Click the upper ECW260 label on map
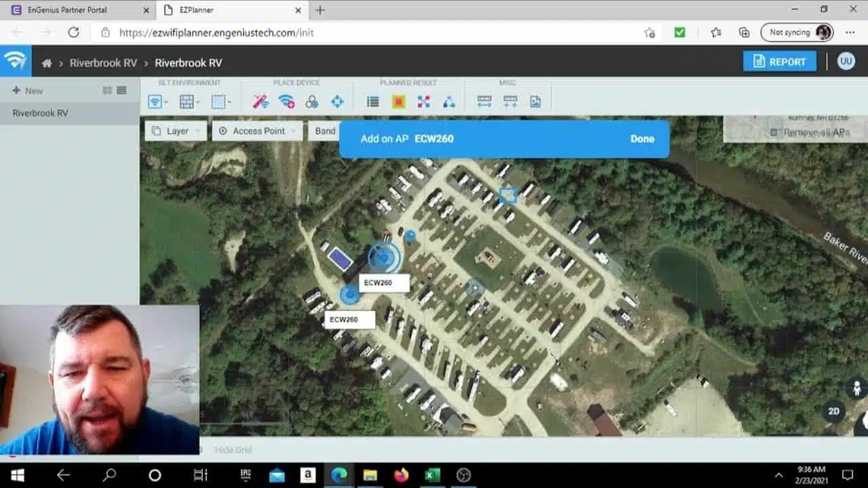 [384, 283]
